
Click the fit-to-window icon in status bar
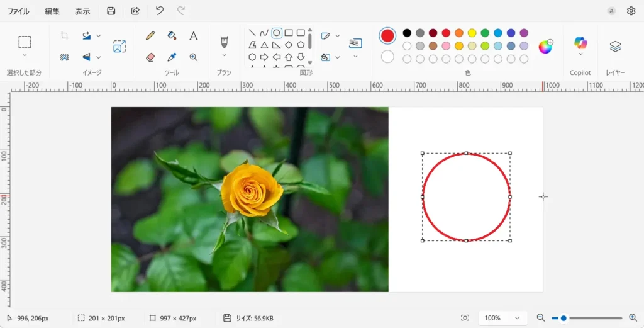point(465,318)
